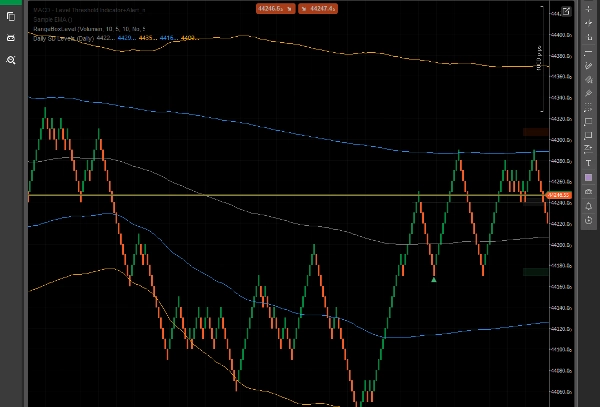Click the robot icon in left sidebar
The width and height of the screenshot is (600, 407).
tap(11, 38)
